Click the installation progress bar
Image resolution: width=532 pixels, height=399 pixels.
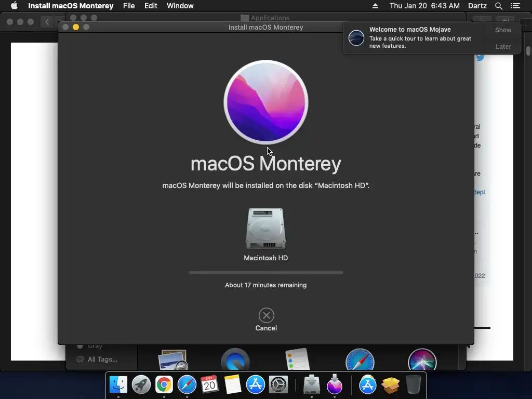[266, 272]
